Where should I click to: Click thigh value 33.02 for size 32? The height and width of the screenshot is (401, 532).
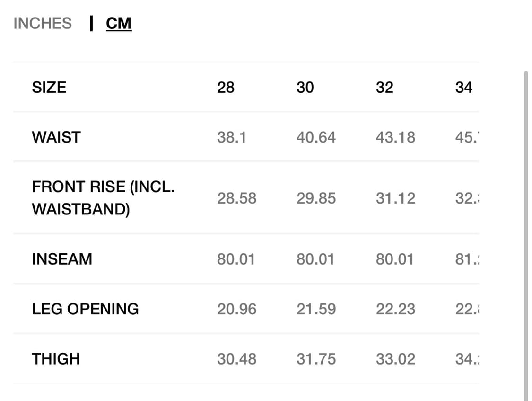[395, 359]
